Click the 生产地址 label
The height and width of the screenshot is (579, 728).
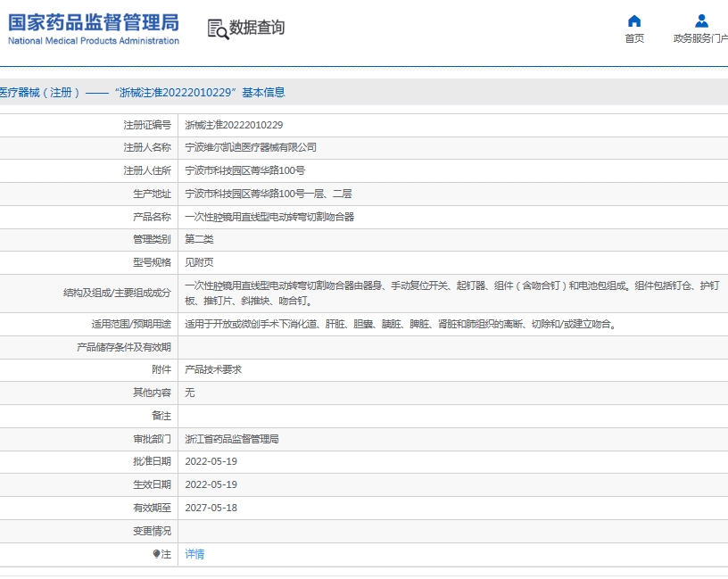click(152, 194)
